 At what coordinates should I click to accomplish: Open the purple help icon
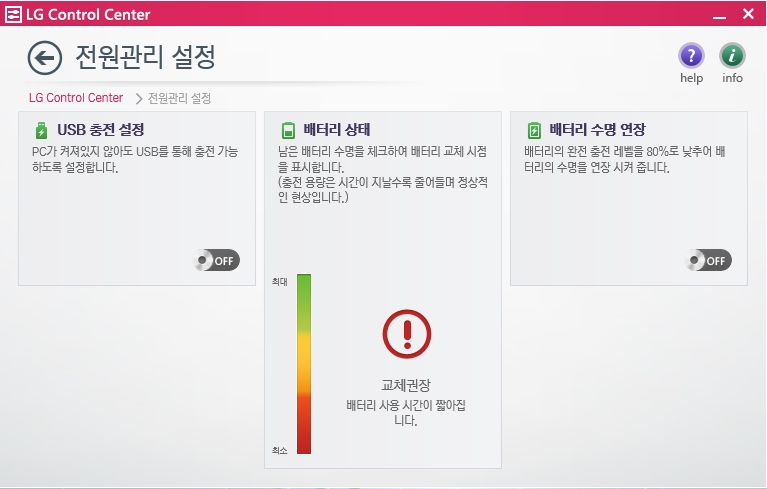(x=691, y=56)
